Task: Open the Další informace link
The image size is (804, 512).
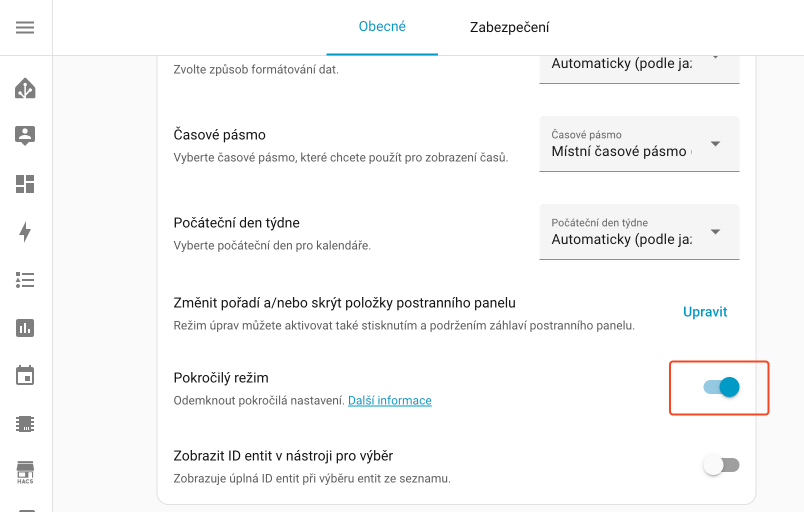Action: [390, 400]
